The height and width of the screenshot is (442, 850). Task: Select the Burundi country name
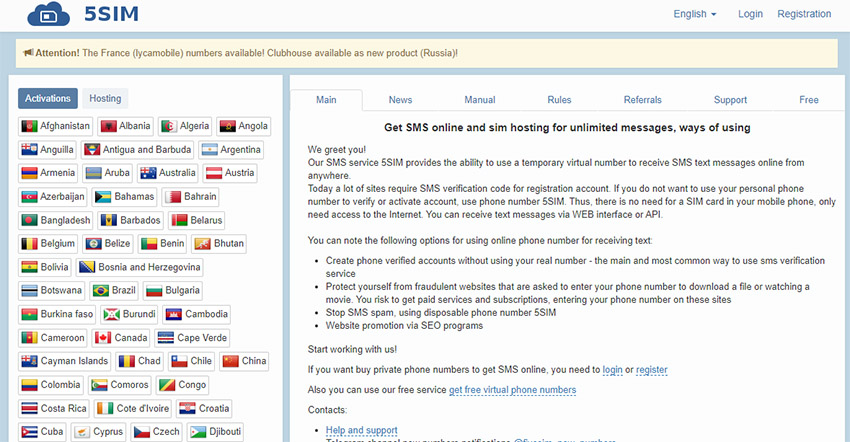click(139, 314)
